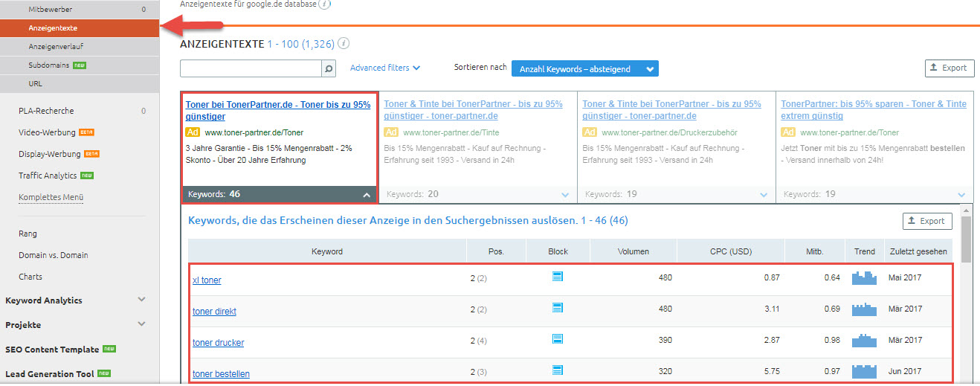Viewport: 980px width, 386px height.
Task: Sort by Zuletzt gesehen column header
Action: [918, 251]
